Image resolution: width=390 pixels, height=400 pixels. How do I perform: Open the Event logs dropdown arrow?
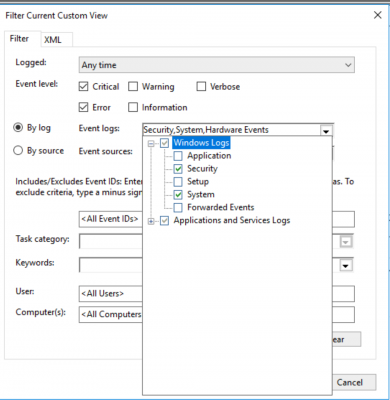[x=326, y=131]
